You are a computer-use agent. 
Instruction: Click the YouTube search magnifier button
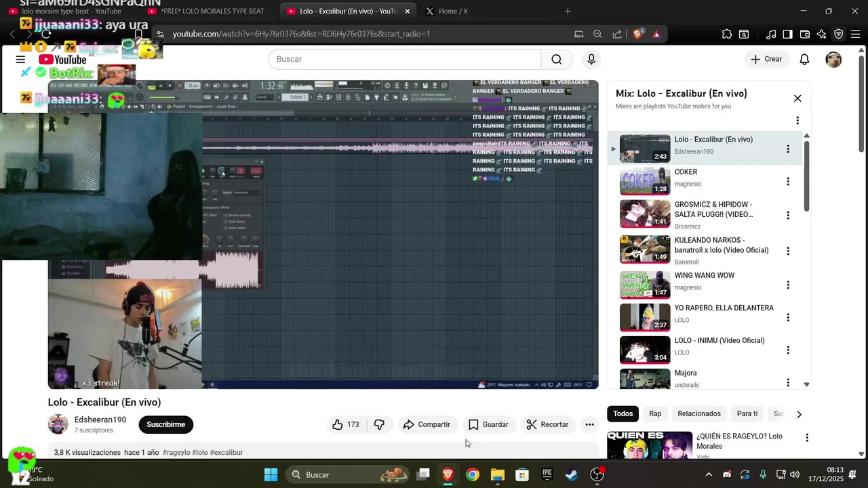[557, 60]
